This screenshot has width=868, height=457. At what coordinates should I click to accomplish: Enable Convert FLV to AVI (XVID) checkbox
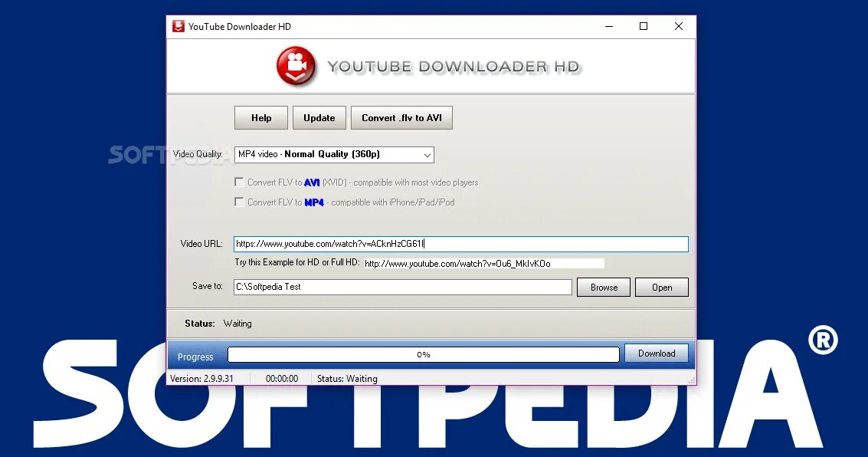coord(239,182)
